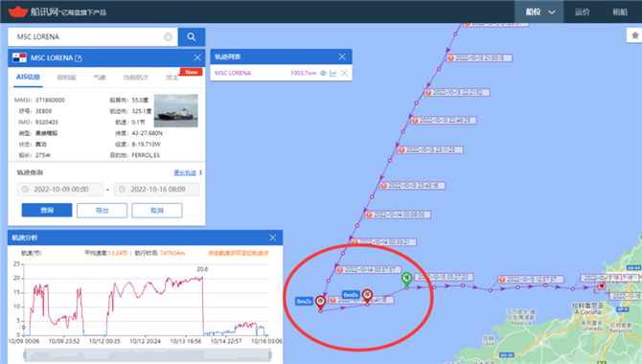Clear the MSC LORENA search text

tap(168, 36)
